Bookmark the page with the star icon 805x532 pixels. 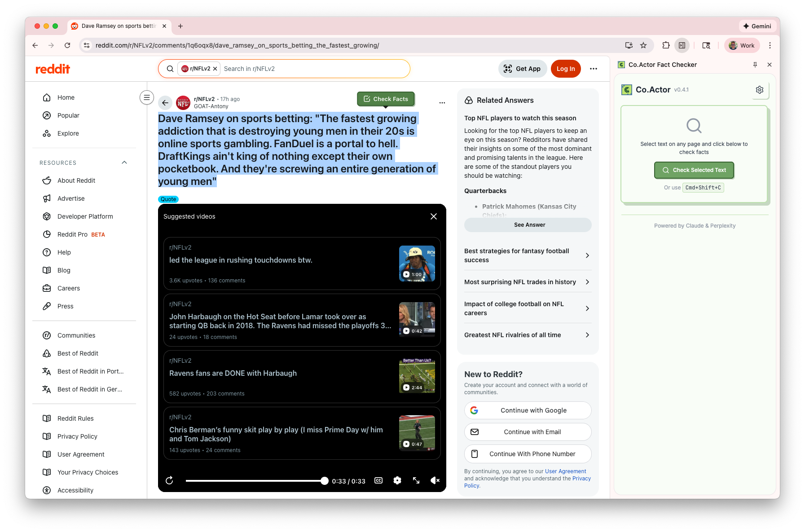pyautogui.click(x=644, y=45)
